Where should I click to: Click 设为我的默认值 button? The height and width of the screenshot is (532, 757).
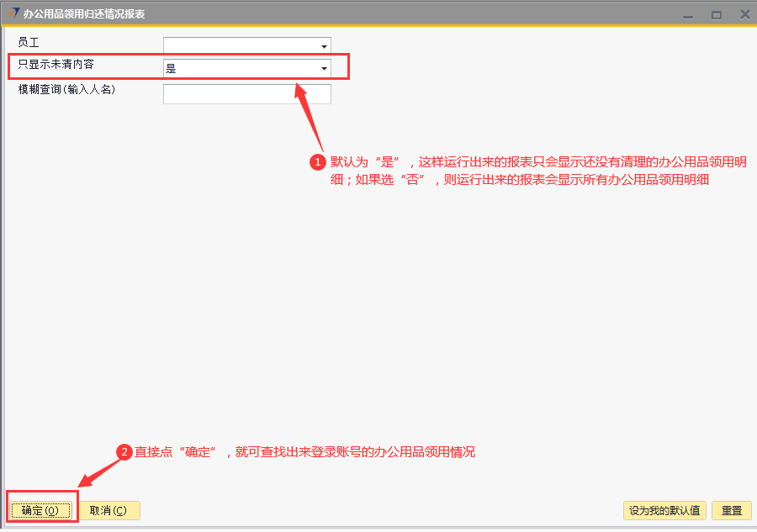[664, 510]
